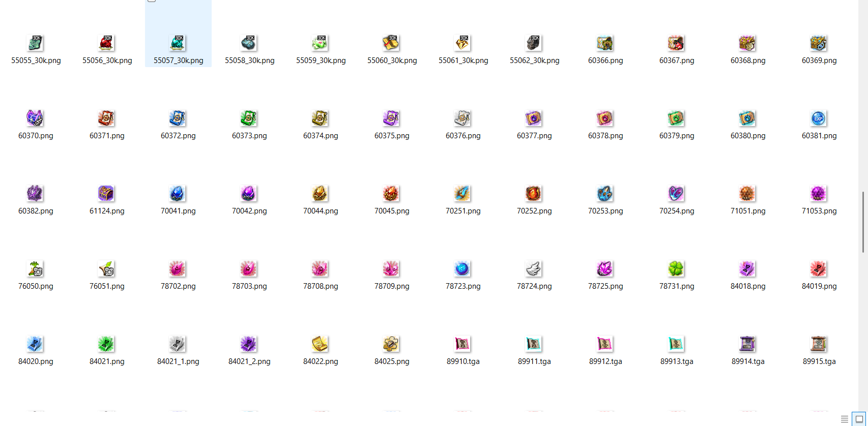This screenshot has width=868, height=426.
Task: Click the 78724.png white wing icon
Action: (534, 269)
